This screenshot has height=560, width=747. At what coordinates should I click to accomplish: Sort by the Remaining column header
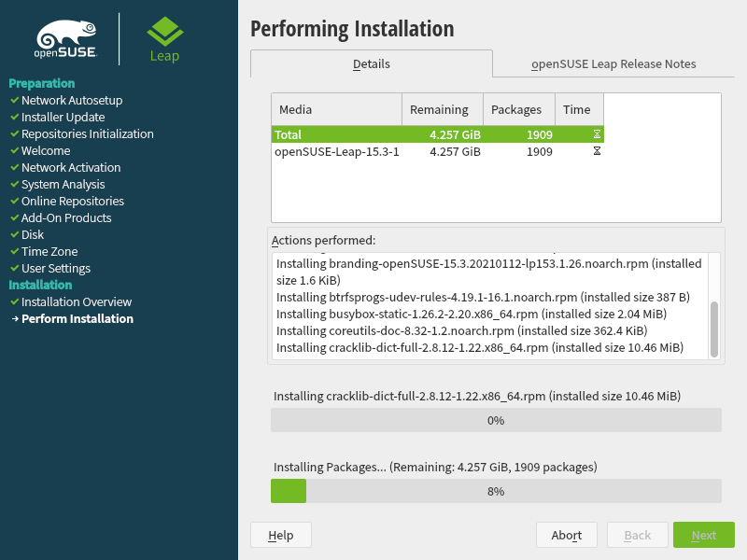coord(442,109)
